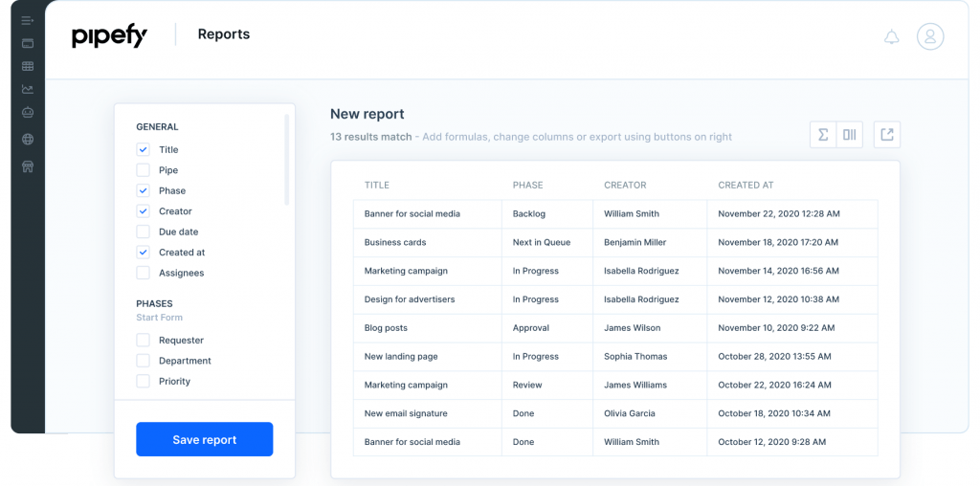980x486 pixels.
Task: Uncheck the Creator checkbox
Action: (x=144, y=211)
